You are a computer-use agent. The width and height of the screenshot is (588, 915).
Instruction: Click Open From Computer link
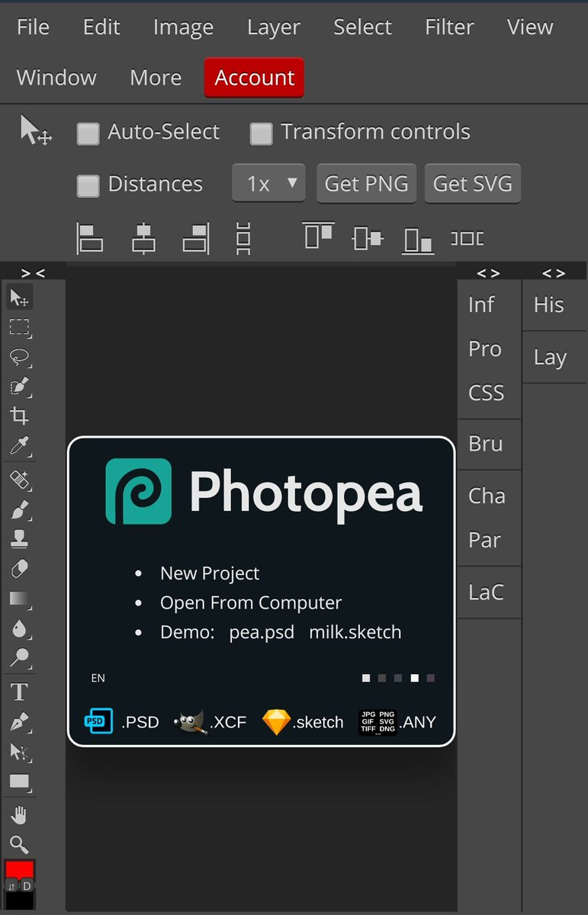pyautogui.click(x=251, y=602)
